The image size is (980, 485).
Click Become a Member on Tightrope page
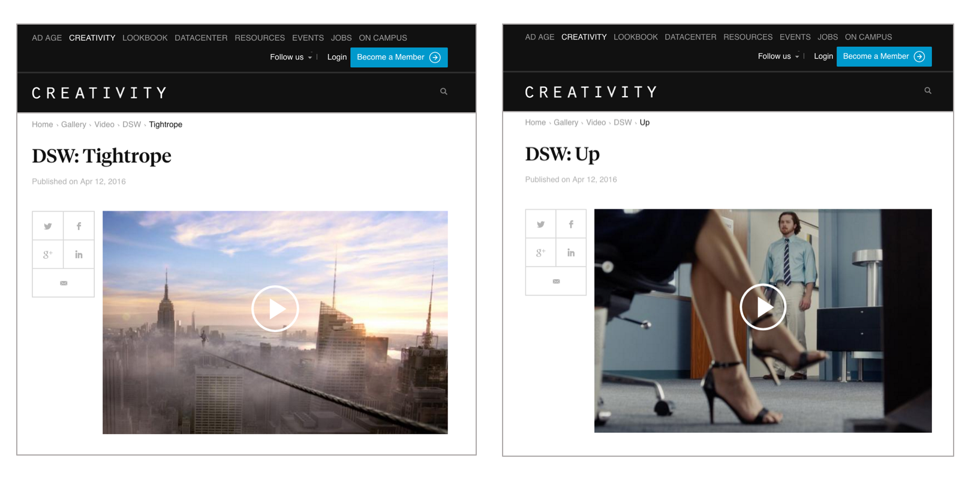coord(399,57)
